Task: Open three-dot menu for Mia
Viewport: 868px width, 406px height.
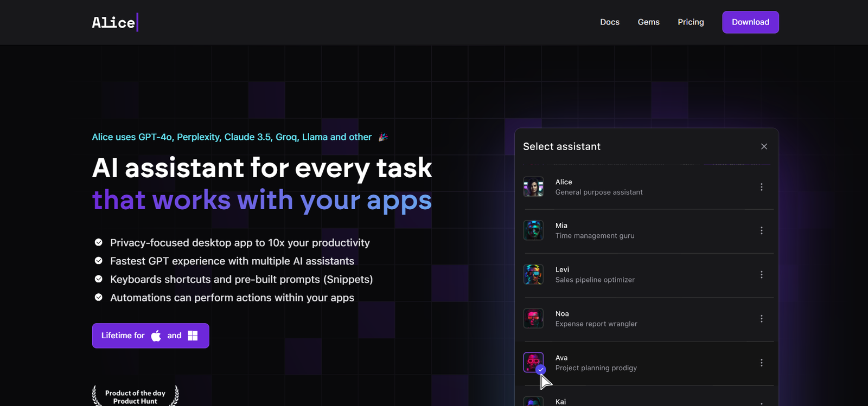Action: click(762, 230)
